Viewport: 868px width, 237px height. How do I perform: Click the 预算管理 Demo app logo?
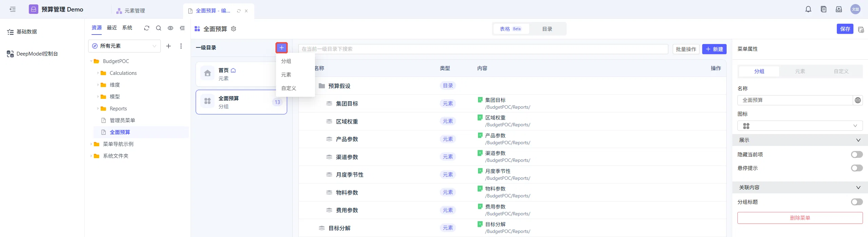click(x=34, y=9)
